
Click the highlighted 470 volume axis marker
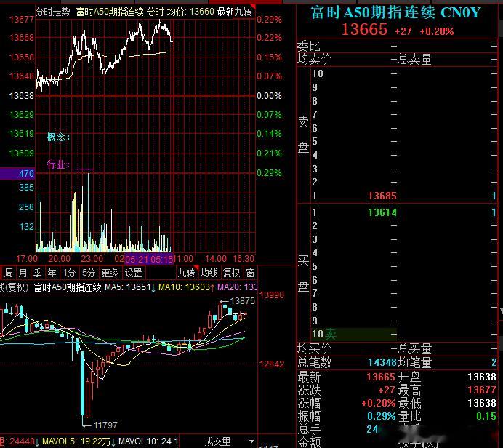(17, 174)
